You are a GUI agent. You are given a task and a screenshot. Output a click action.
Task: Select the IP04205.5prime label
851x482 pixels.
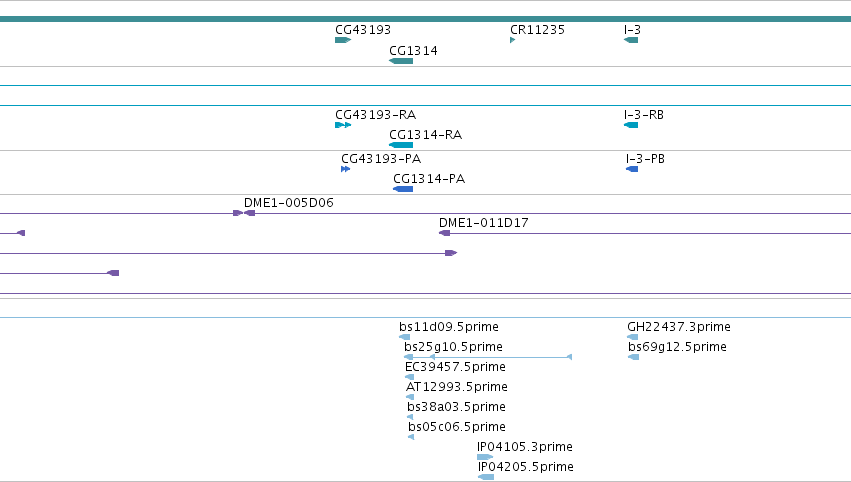[526, 467]
